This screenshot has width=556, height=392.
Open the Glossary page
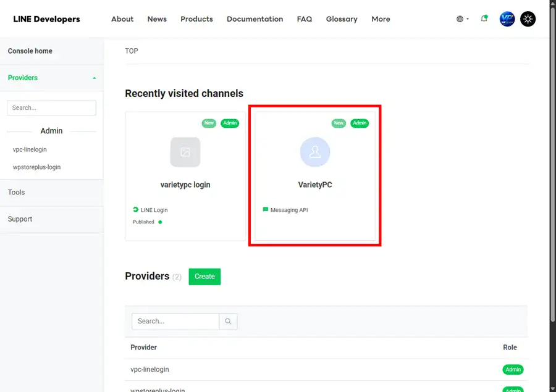coord(342,19)
